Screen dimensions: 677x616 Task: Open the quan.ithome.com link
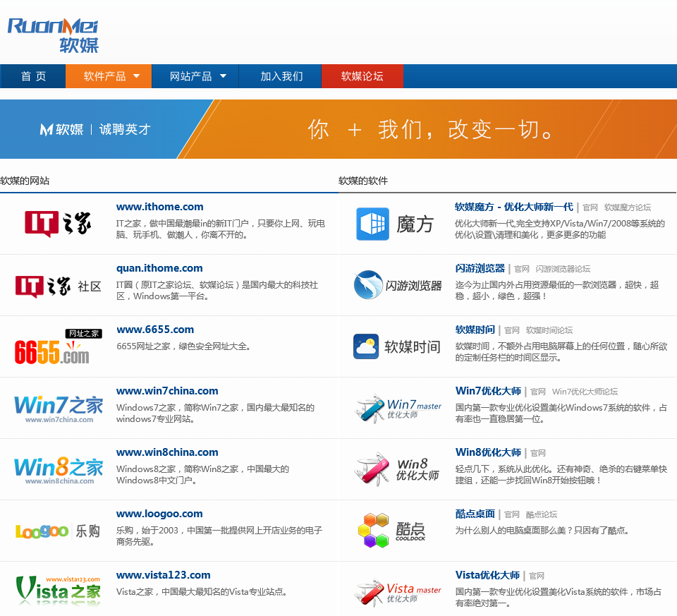click(159, 268)
